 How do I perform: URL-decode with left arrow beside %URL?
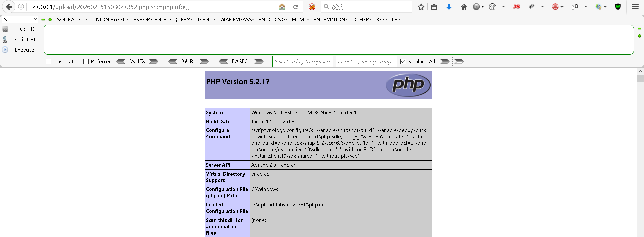point(173,61)
